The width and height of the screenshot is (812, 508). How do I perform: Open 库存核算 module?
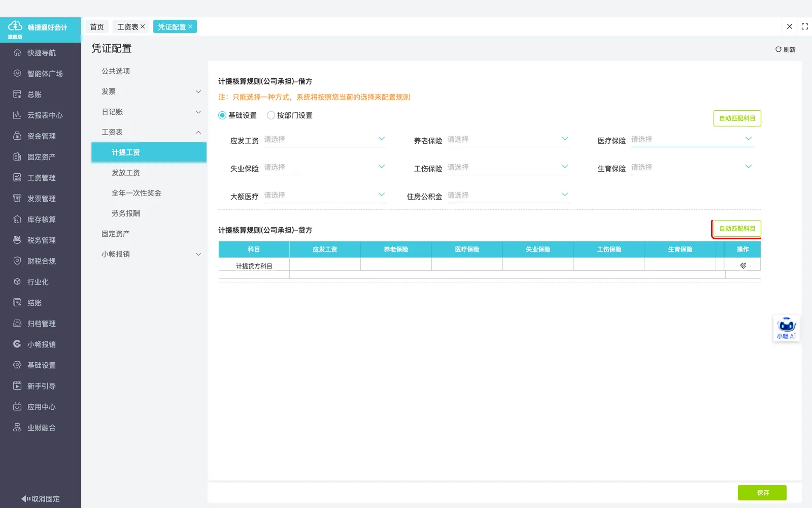click(x=41, y=219)
